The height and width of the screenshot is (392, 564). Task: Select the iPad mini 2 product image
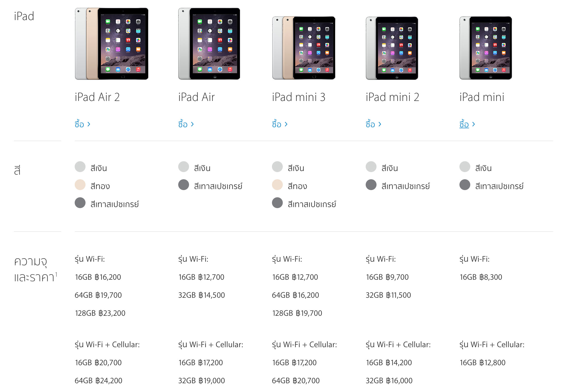pos(392,48)
